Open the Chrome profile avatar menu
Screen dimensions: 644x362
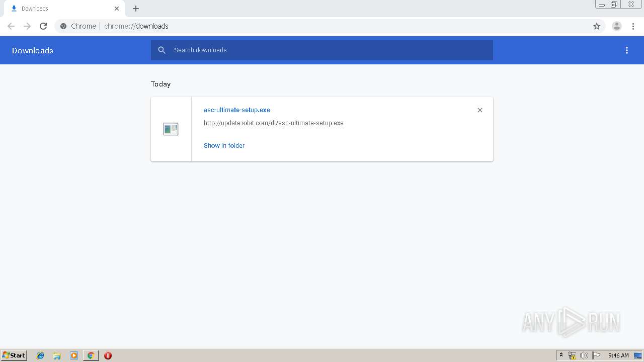(x=617, y=26)
